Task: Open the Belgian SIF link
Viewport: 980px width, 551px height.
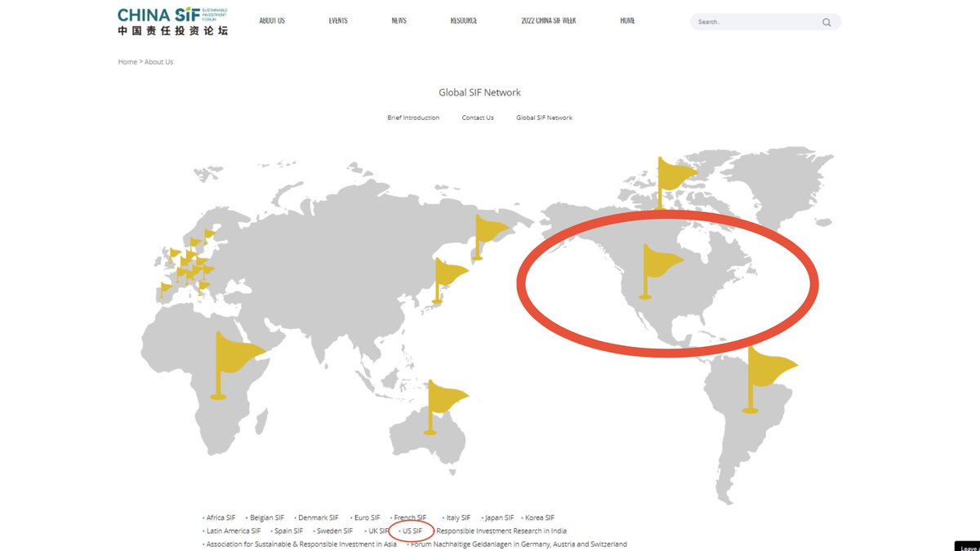Action: click(267, 518)
